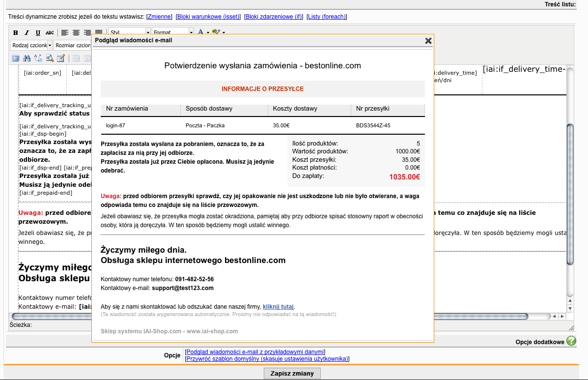The image size is (588, 380).
Task: Click the editor resize grip corner
Action: point(571,328)
